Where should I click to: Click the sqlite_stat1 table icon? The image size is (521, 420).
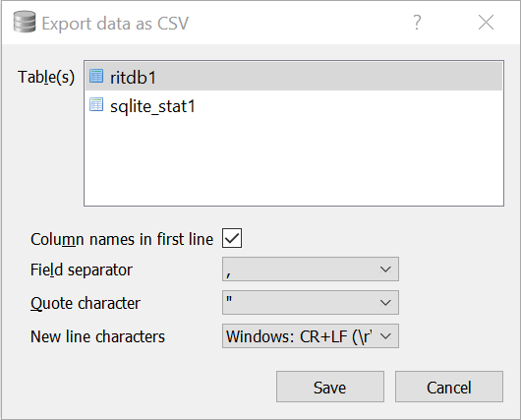[96, 104]
